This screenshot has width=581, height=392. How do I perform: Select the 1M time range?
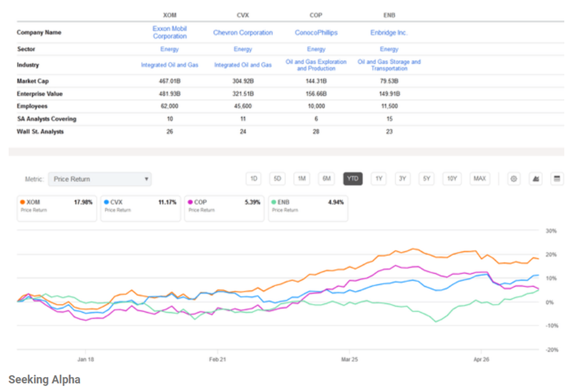tap(302, 179)
